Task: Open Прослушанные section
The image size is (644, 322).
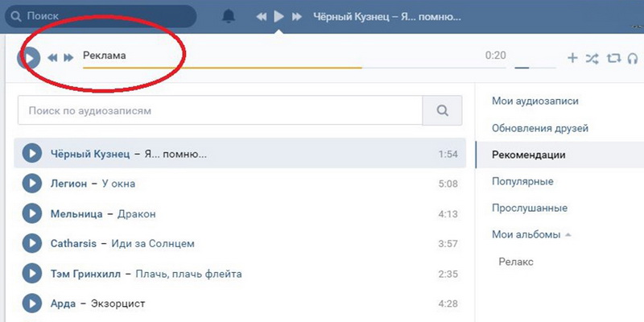Action: [x=530, y=208]
